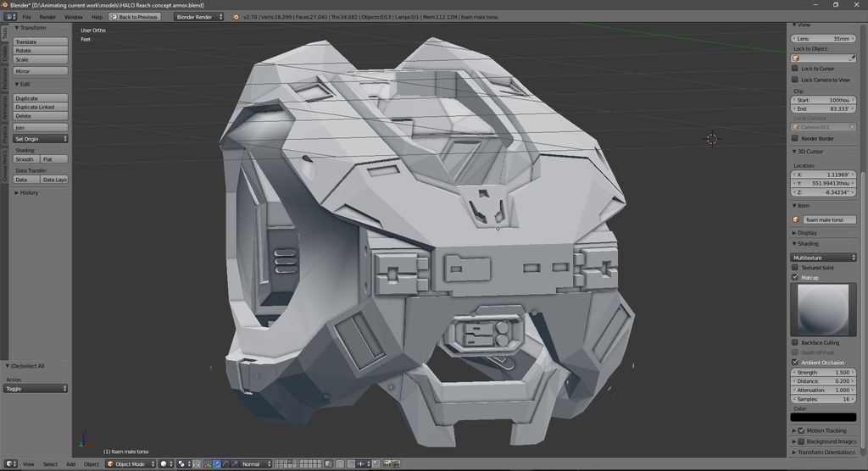
Task: Click the matcap sphere preview thumbnail
Action: pyautogui.click(x=823, y=309)
